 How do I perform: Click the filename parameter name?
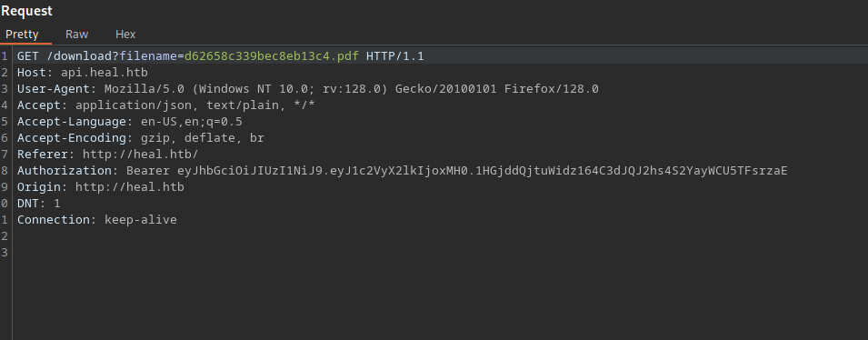coord(148,56)
